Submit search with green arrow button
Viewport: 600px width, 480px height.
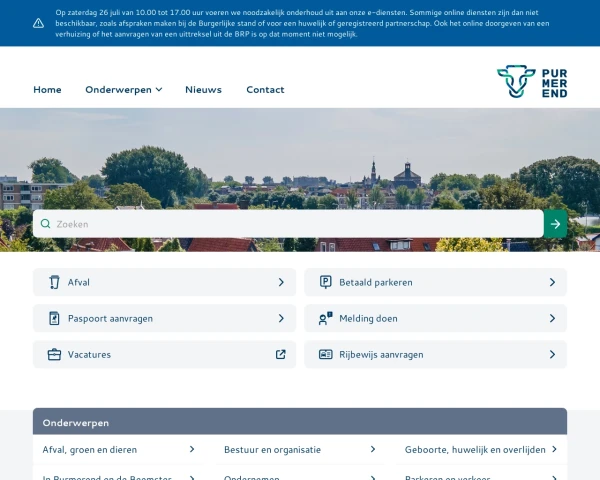555,224
